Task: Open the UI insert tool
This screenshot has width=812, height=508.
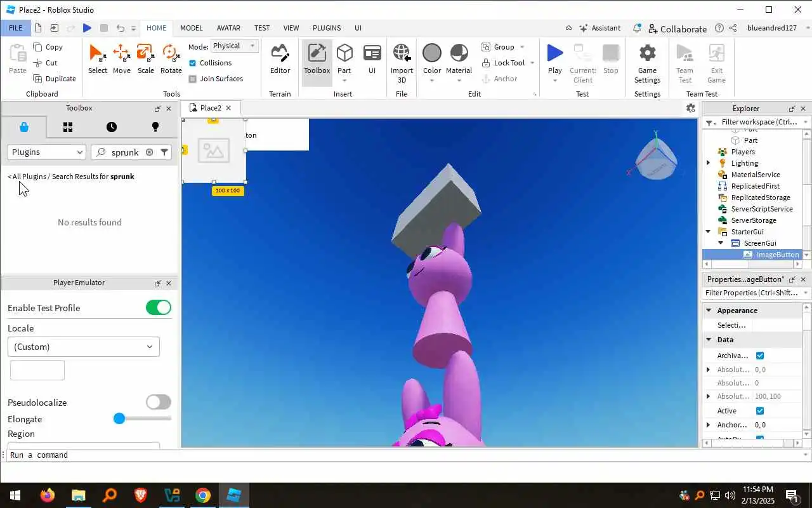Action: pyautogui.click(x=372, y=60)
